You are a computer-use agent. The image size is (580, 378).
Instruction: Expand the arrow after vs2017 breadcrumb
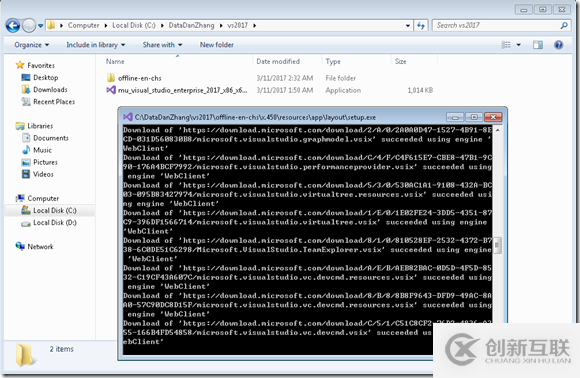point(254,26)
